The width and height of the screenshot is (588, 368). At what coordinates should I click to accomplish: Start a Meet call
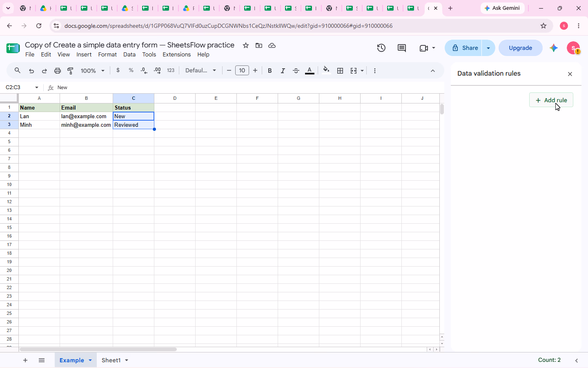coord(424,48)
